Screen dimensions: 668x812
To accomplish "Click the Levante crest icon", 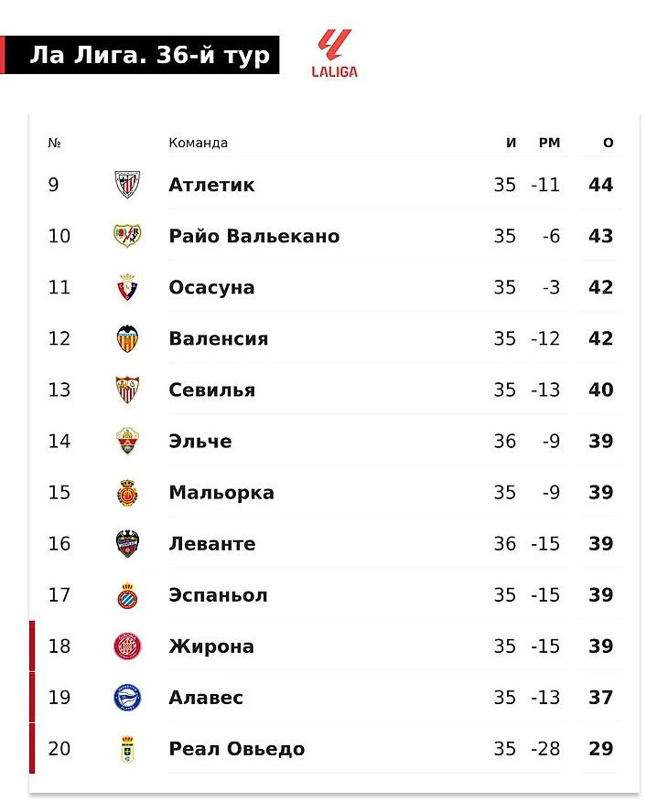I will tap(127, 543).
